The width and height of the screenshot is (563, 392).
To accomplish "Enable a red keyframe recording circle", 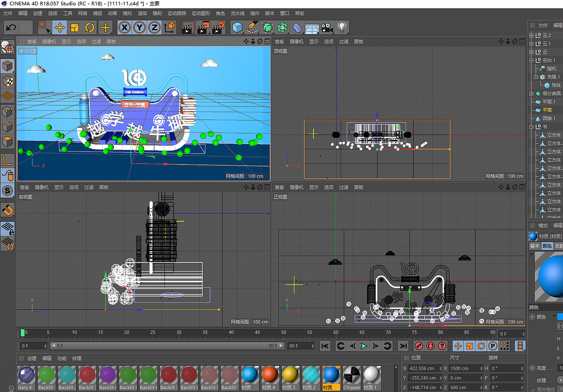I will coord(418,346).
